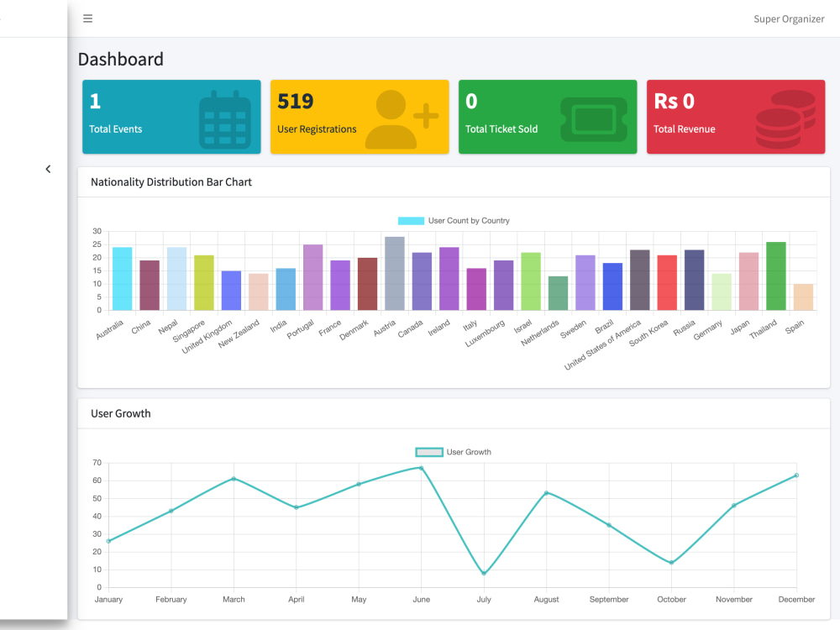Open the hamburger menu icon

(88, 18)
